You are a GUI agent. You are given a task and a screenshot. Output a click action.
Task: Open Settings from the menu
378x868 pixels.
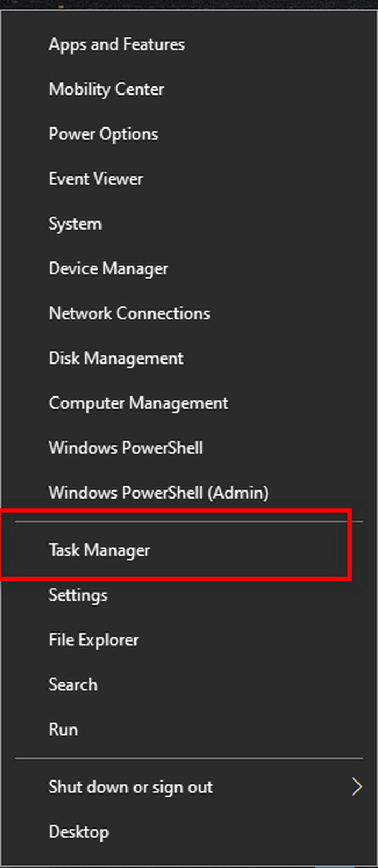[x=78, y=595]
